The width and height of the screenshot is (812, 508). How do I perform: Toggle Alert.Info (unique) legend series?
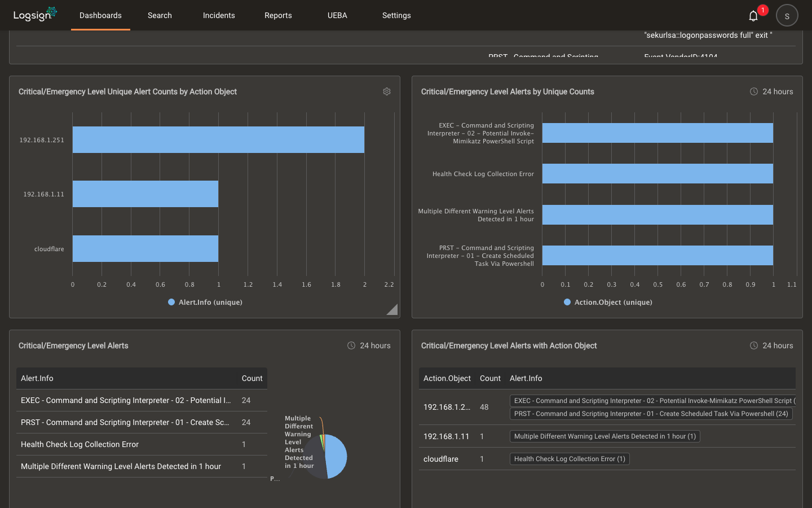[205, 302]
